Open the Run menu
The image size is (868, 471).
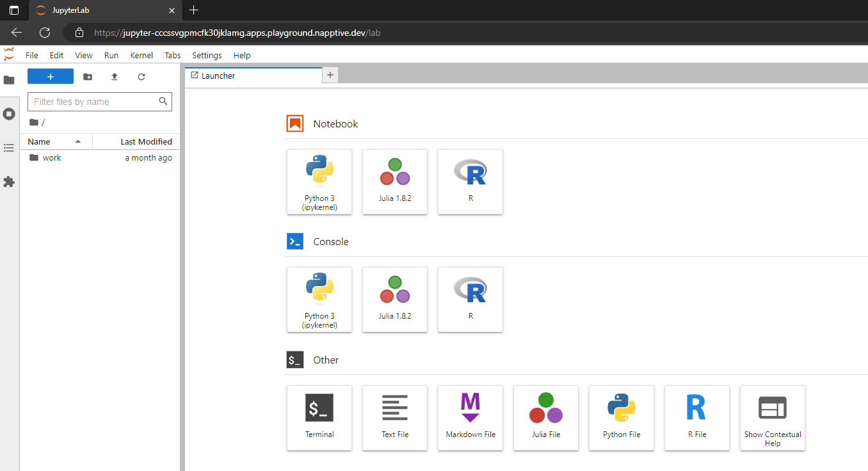coord(111,56)
